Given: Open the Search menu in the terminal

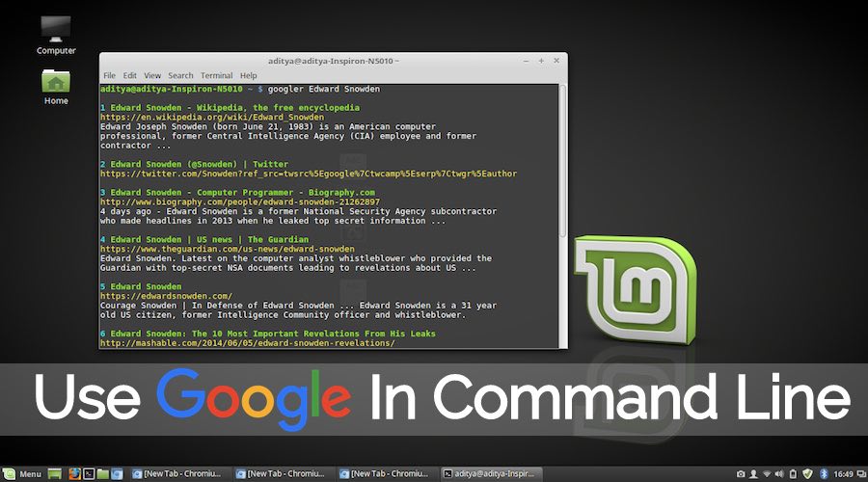Looking at the screenshot, I should point(180,75).
